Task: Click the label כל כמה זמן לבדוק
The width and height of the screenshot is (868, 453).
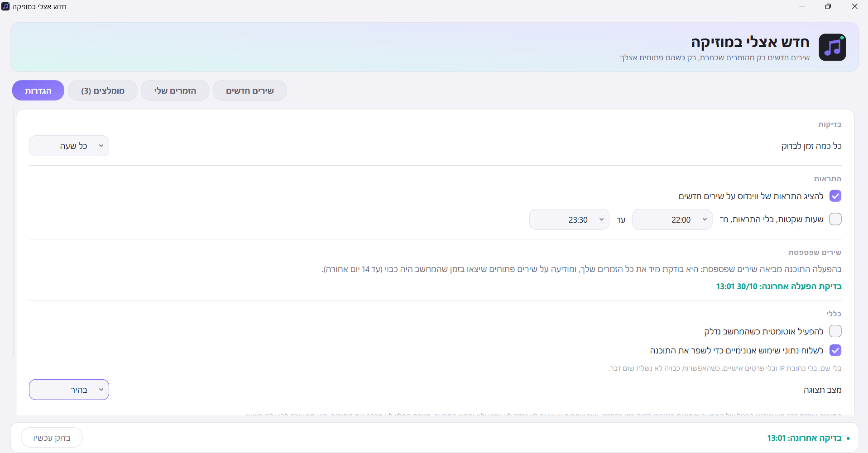Action: (811, 146)
